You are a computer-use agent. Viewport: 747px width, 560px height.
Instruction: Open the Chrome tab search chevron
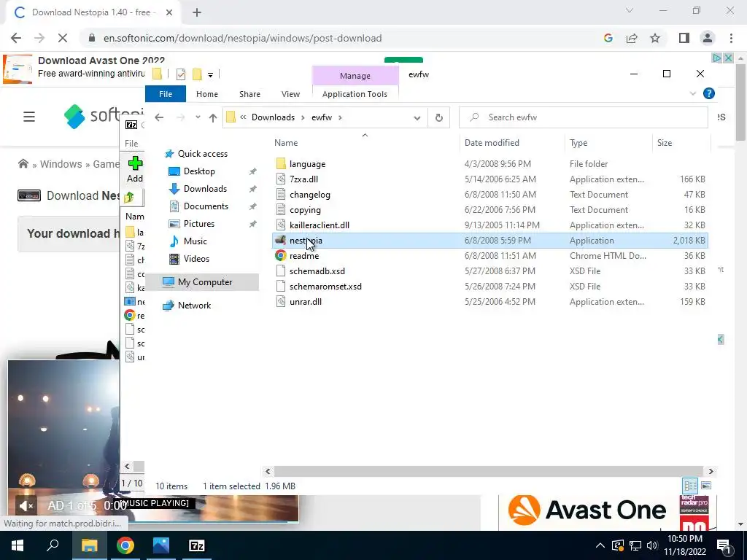click(x=630, y=10)
